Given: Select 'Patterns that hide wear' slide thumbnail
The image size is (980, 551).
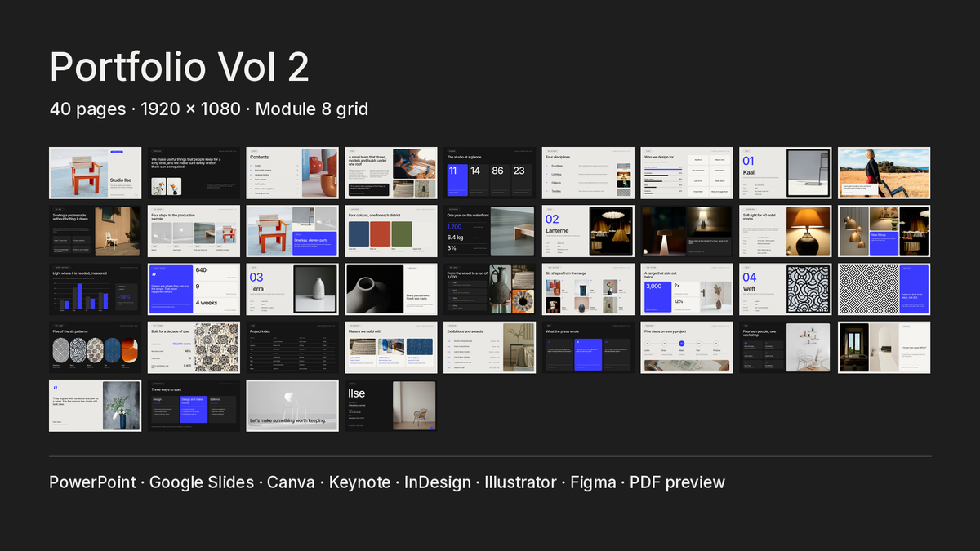Looking at the screenshot, I should click(x=884, y=289).
